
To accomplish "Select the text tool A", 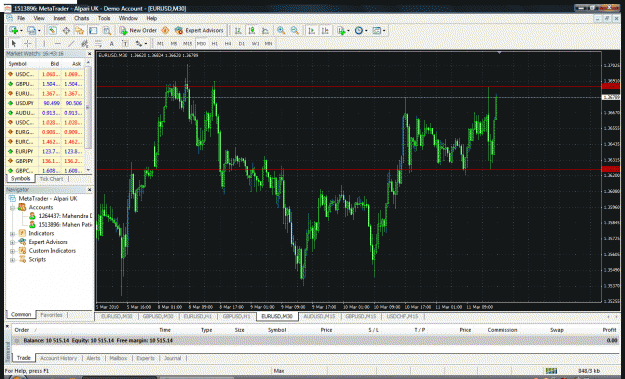I will (x=112, y=43).
